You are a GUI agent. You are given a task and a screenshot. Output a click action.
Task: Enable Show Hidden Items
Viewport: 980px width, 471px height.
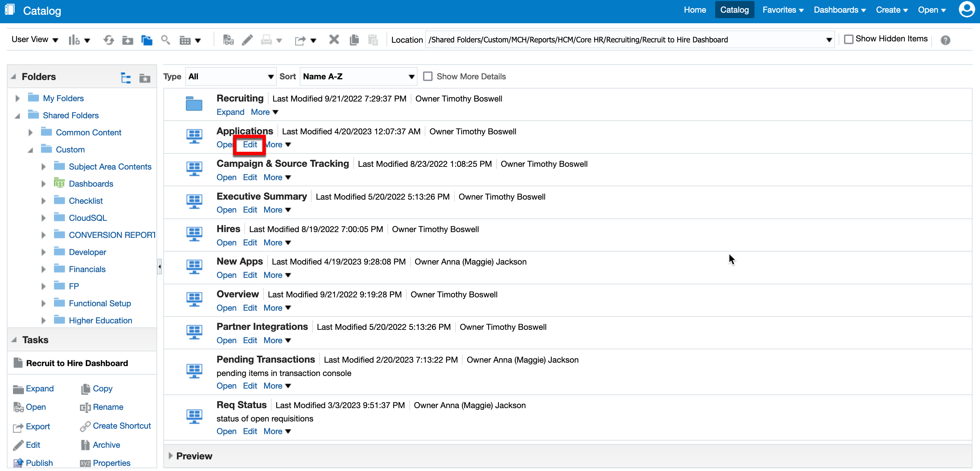849,38
